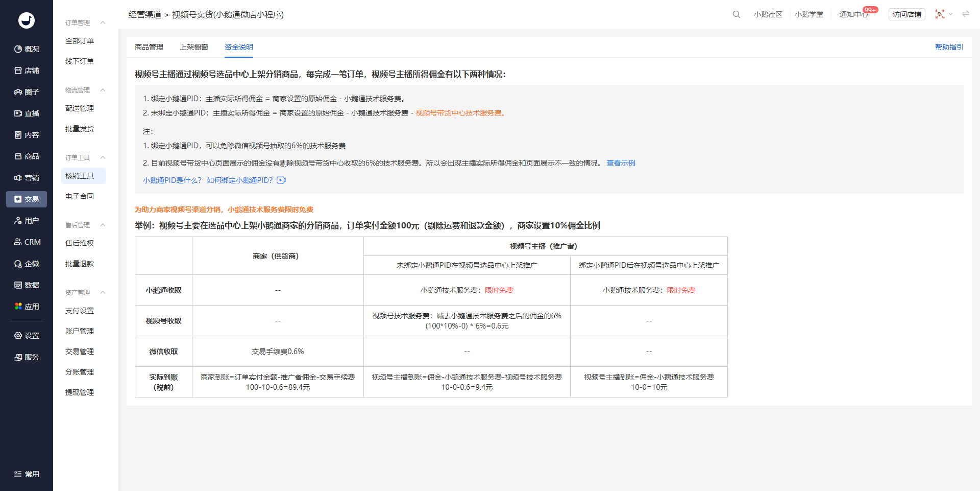Open the 设置 settings gear item
This screenshot has height=491, width=980.
coord(27,336)
